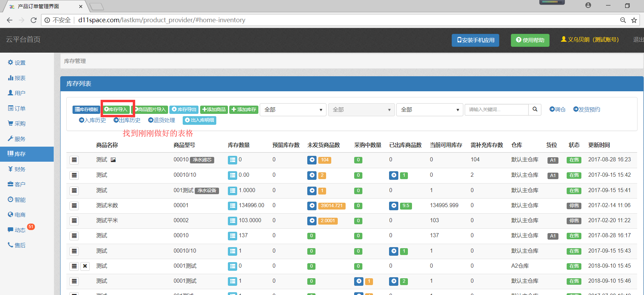Open the 入库历史 link
Screen dimensions: 644x295
[92, 120]
